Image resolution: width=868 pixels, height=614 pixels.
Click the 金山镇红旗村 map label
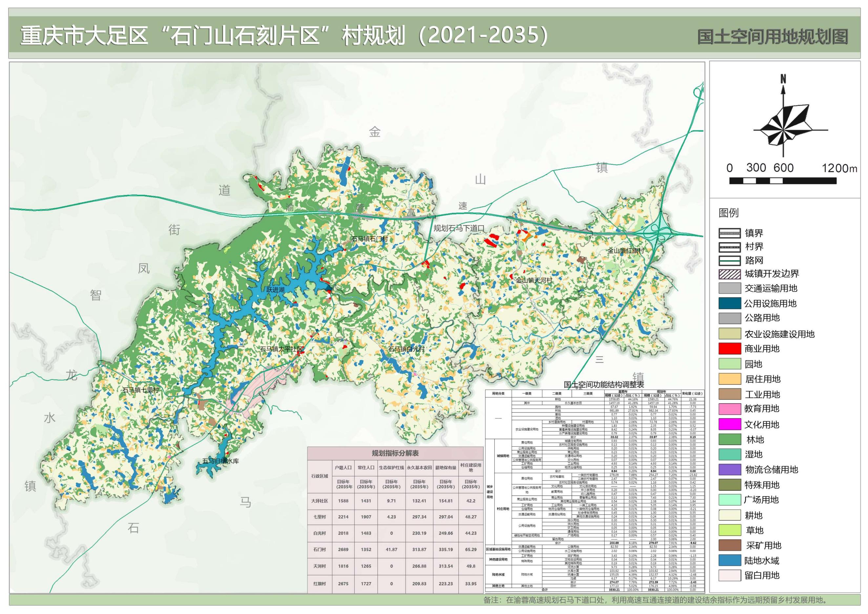[x=626, y=251]
